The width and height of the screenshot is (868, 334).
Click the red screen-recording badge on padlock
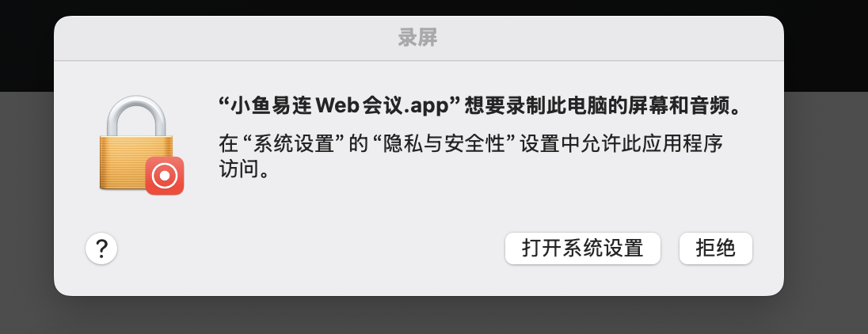(165, 176)
